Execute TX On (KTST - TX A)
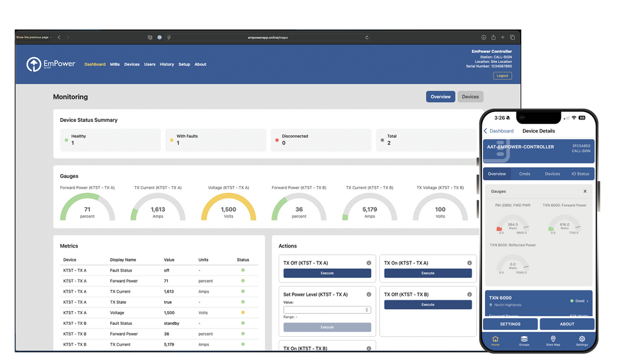This screenshot has width=644, height=362. point(428,273)
